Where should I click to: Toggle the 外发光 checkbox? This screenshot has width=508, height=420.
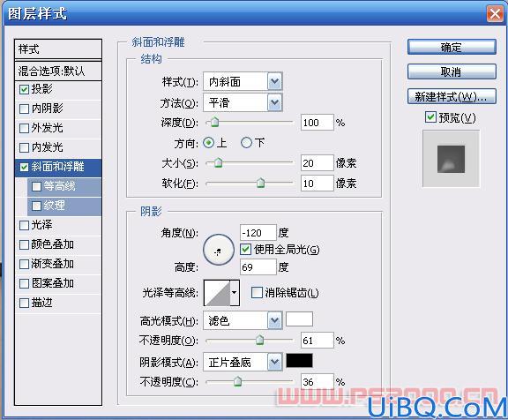click(25, 128)
